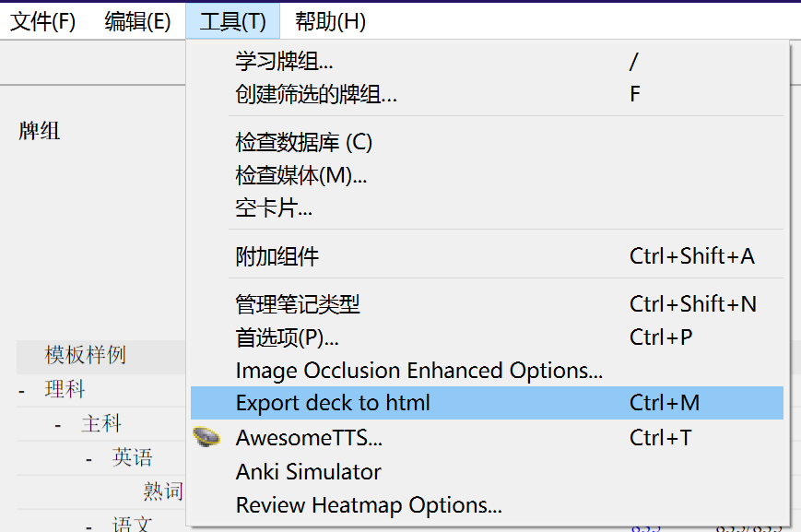Run 检查数据库 (C) from the menu
801x532 pixels.
point(304,142)
